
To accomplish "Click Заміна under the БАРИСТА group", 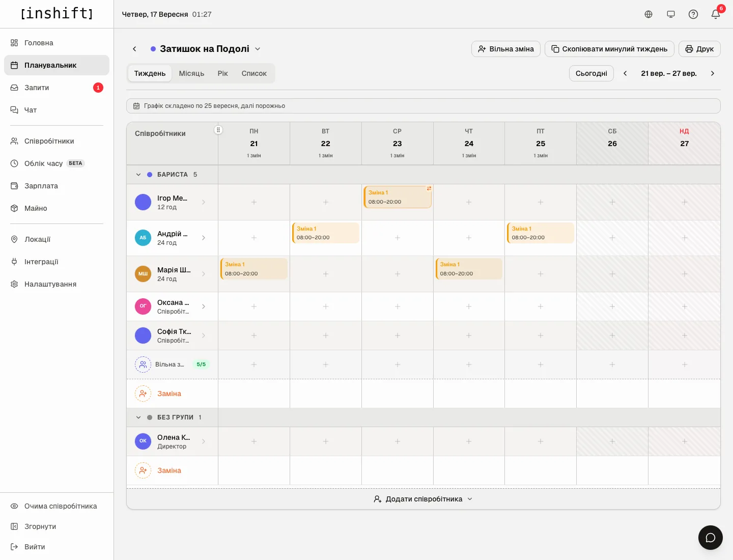I will click(x=169, y=394).
